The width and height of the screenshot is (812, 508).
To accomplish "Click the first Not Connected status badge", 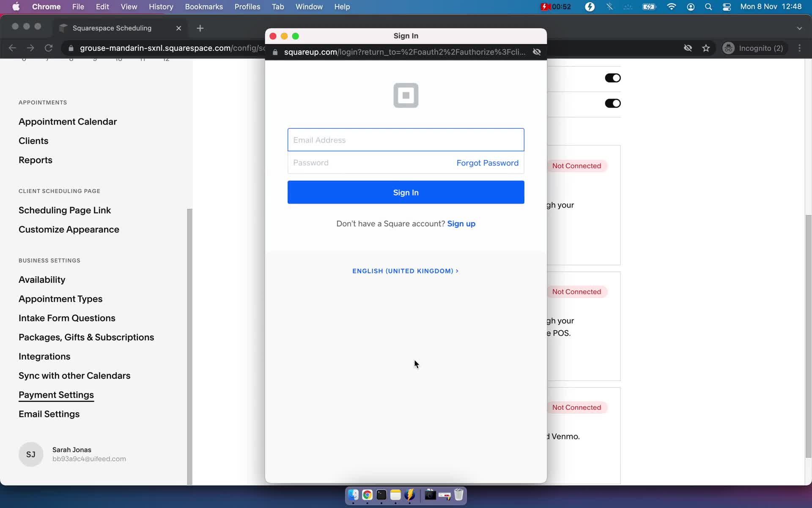I will 576,166.
